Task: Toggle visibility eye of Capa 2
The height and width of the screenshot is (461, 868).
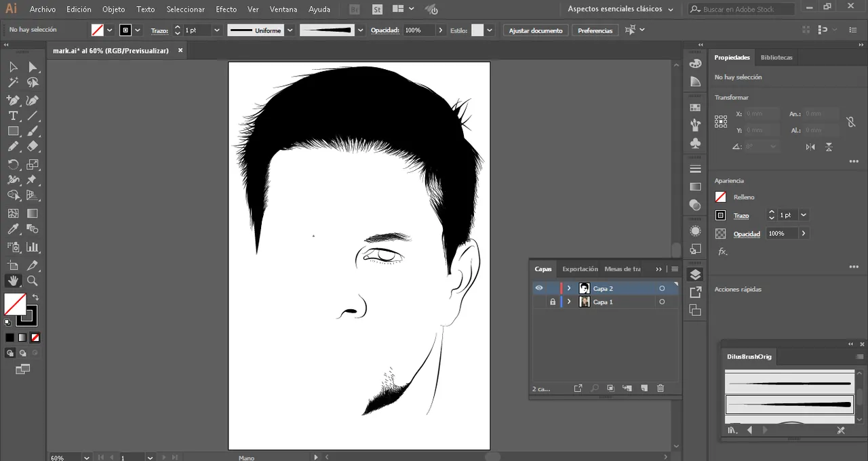Action: (539, 288)
